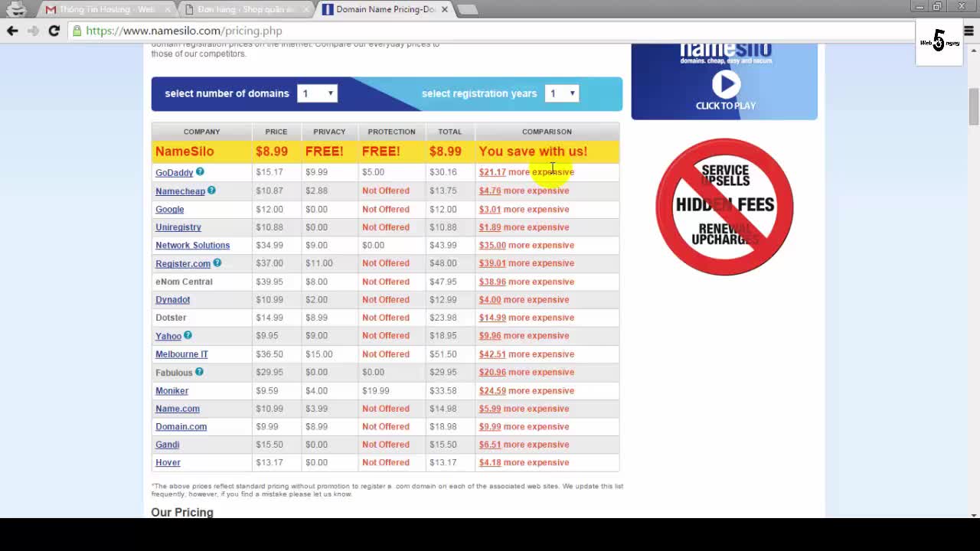Click the $24.59 Moniker comparison link
980x551 pixels.
pyautogui.click(x=492, y=390)
